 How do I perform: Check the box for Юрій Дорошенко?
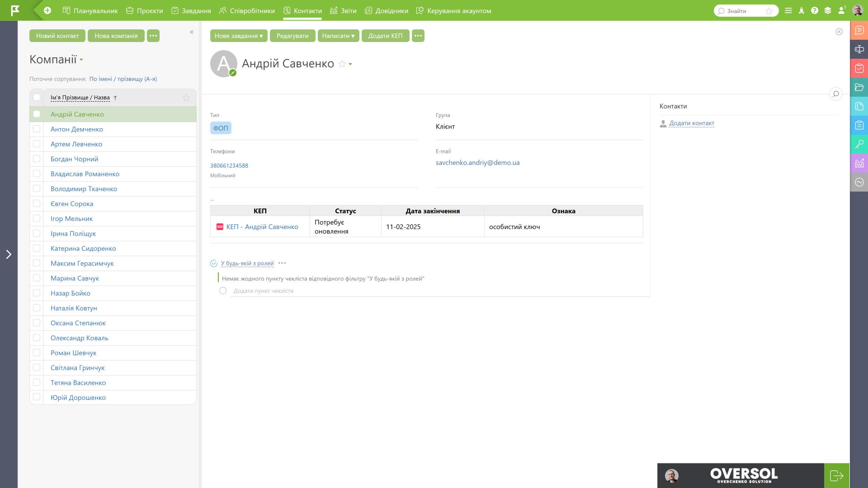point(37,397)
